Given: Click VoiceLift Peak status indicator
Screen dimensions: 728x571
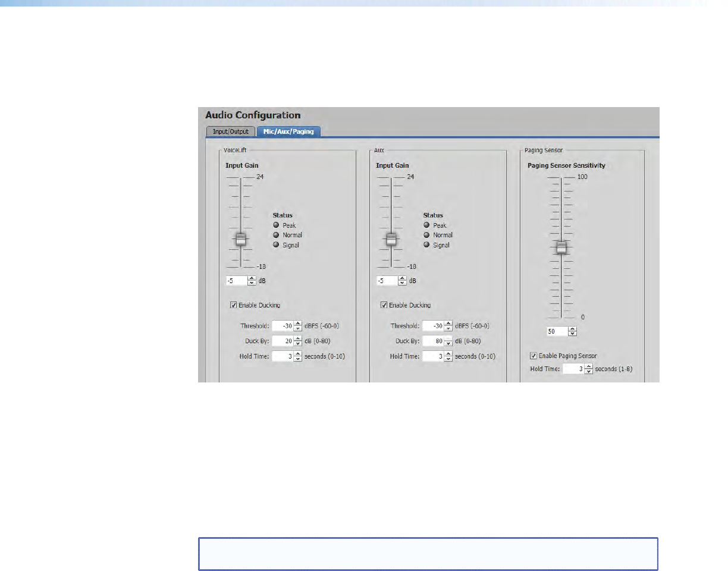Looking at the screenshot, I should click(276, 225).
